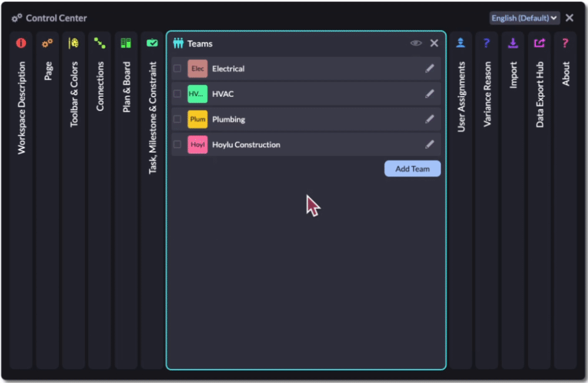Check the Hoylu Construction team checkbox

pos(178,145)
